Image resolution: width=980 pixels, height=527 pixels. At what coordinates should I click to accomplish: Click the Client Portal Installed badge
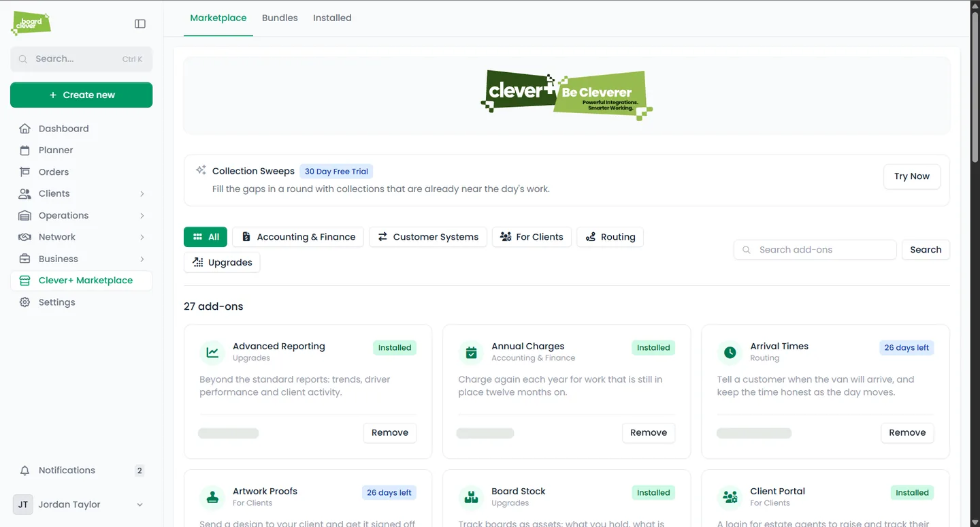point(912,493)
